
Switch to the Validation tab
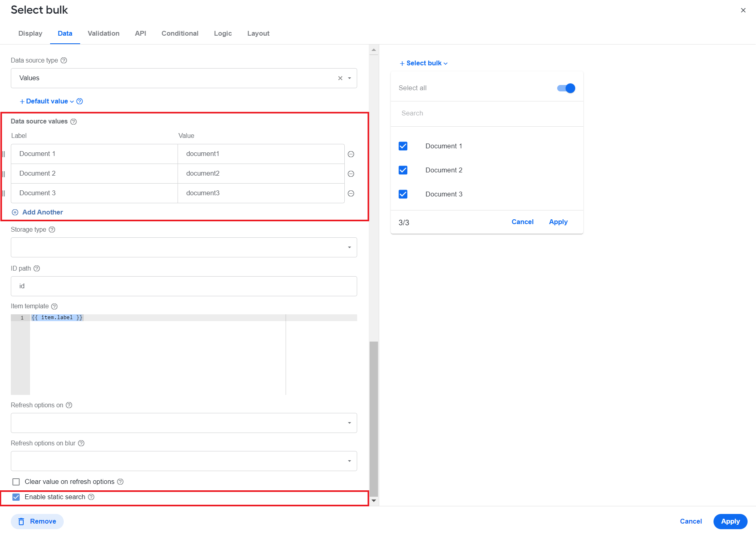(103, 34)
